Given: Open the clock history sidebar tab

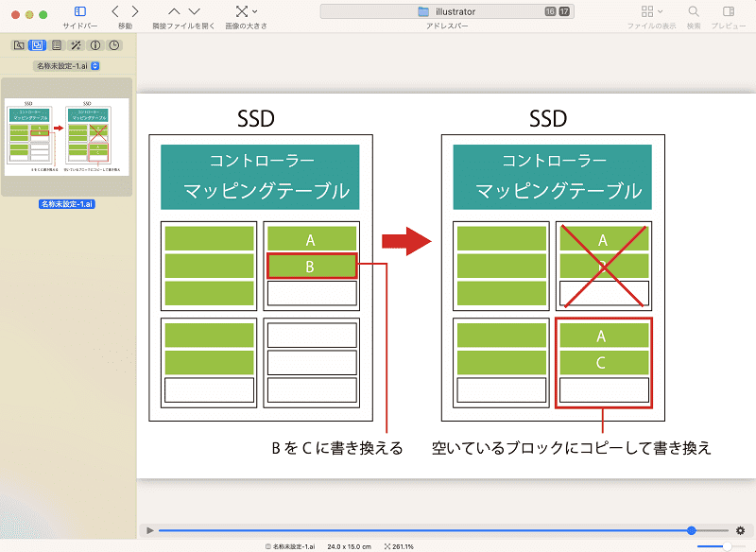Looking at the screenshot, I should [114, 45].
